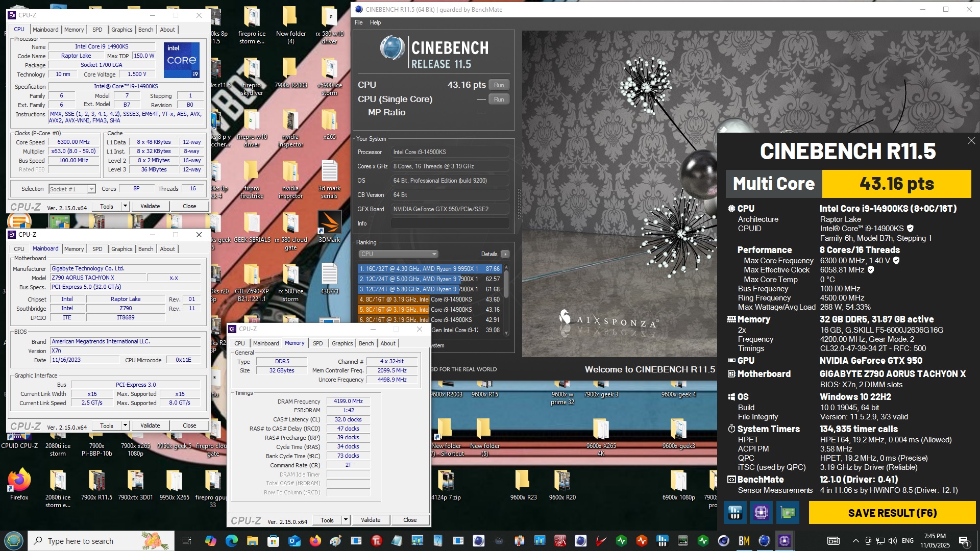The width and height of the screenshot is (980, 551).
Task: Click the ENG language indicator
Action: 908,541
